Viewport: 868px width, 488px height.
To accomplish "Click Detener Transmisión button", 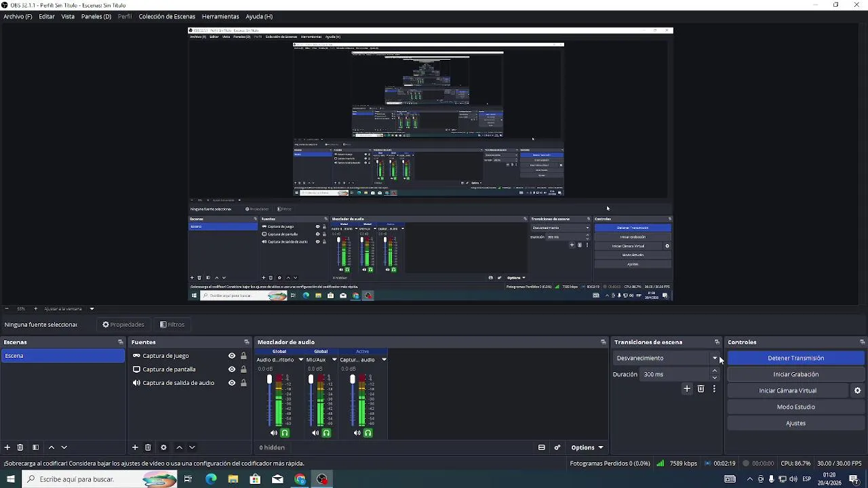I will (x=796, y=358).
